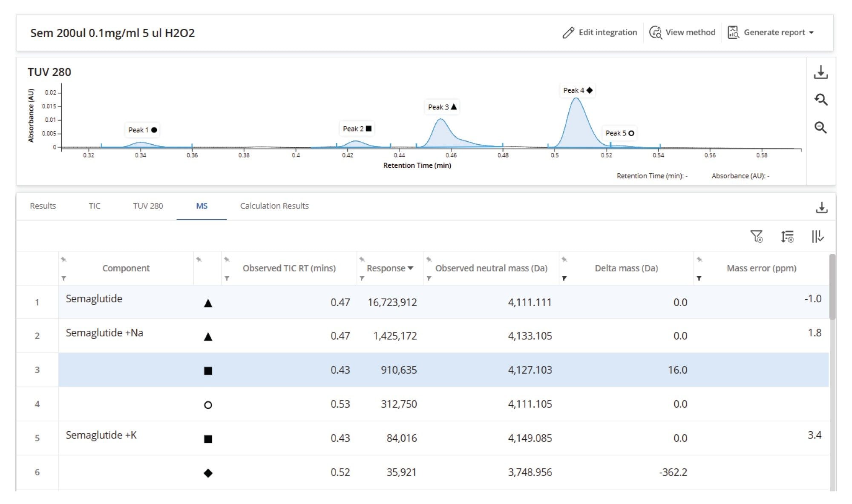The height and width of the screenshot is (504, 852).
Task: Click the Edit integration pencil icon
Action: [x=568, y=33]
